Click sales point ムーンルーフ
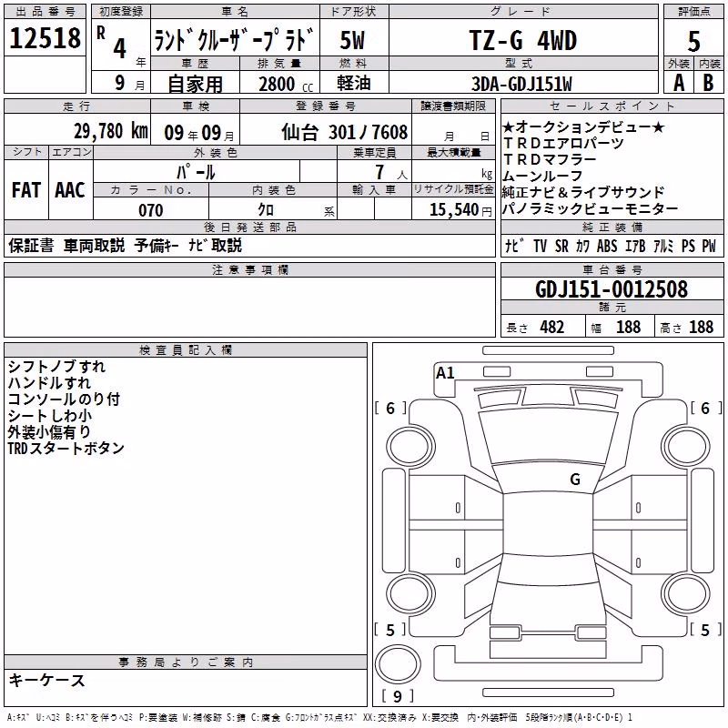The image size is (728, 728). (x=542, y=176)
